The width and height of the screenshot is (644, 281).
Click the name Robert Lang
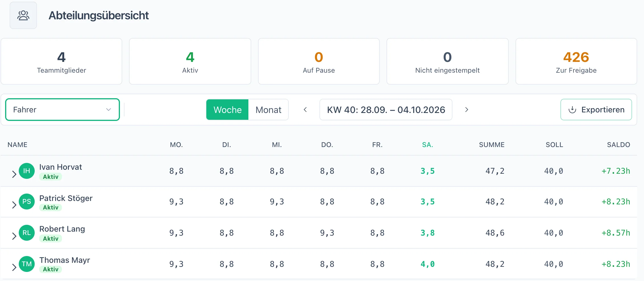click(62, 229)
